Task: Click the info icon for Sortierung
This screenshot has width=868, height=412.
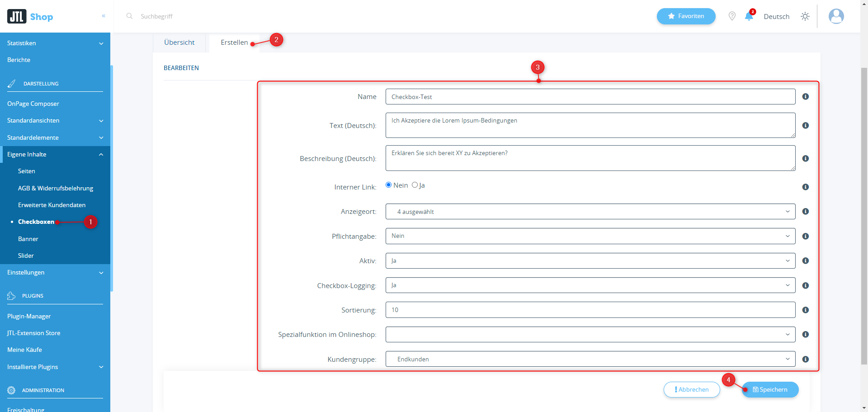Action: pyautogui.click(x=806, y=310)
